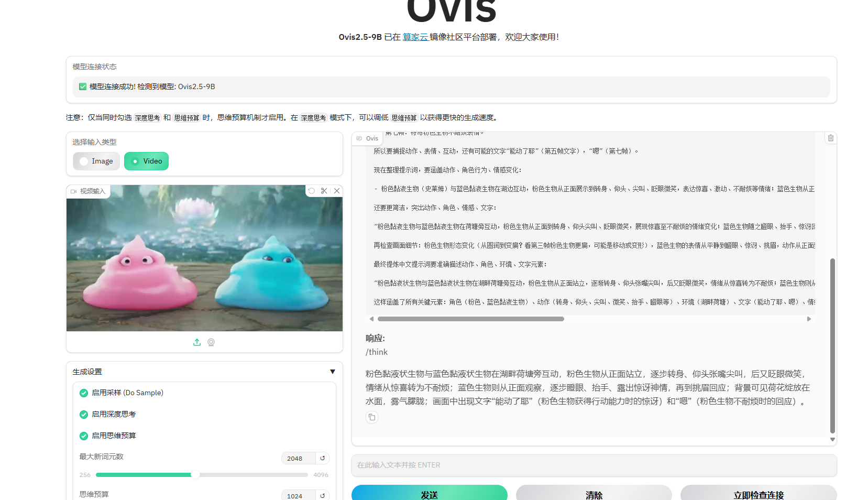Click the 2048 number field
The width and height of the screenshot is (868, 500).
[298, 458]
